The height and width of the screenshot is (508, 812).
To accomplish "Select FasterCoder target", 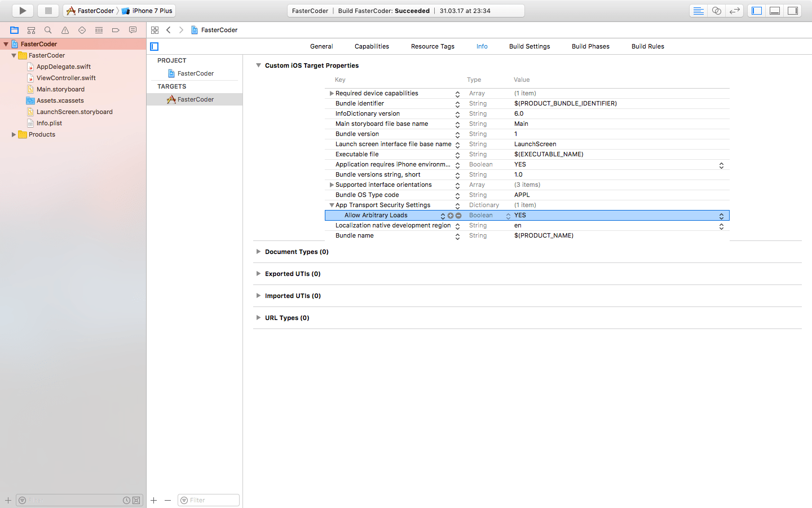I will coord(195,99).
